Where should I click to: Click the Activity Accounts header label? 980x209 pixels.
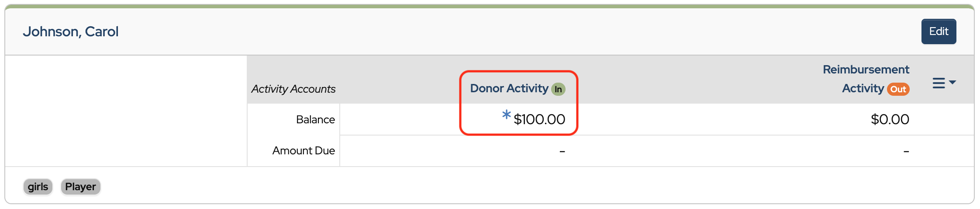click(x=293, y=89)
